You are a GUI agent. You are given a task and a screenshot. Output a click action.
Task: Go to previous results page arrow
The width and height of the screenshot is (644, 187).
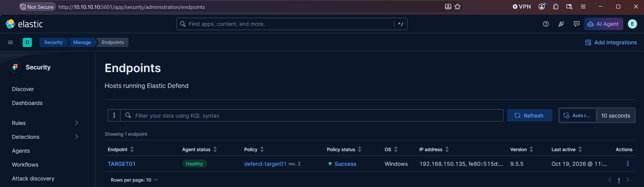(x=609, y=180)
